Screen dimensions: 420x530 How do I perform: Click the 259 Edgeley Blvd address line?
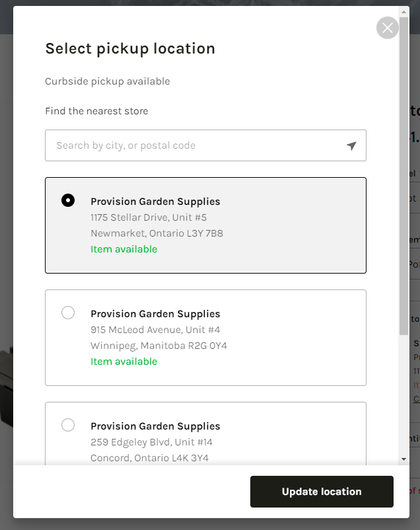click(x=151, y=442)
